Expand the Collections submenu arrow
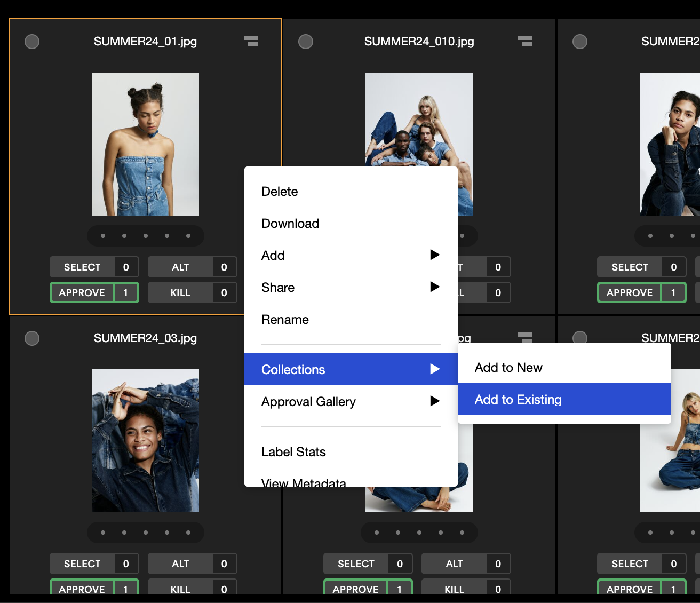This screenshot has height=603, width=700. (x=435, y=369)
